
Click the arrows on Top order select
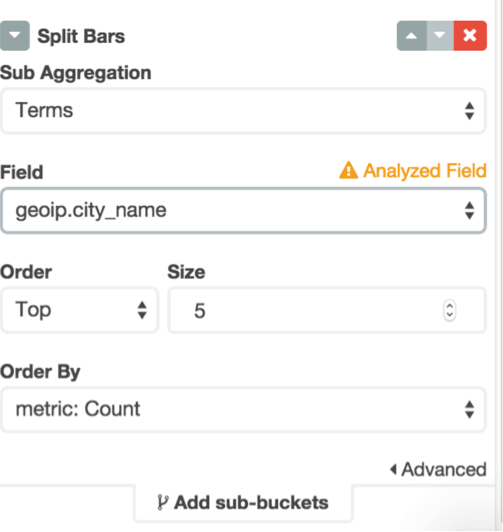click(x=142, y=310)
